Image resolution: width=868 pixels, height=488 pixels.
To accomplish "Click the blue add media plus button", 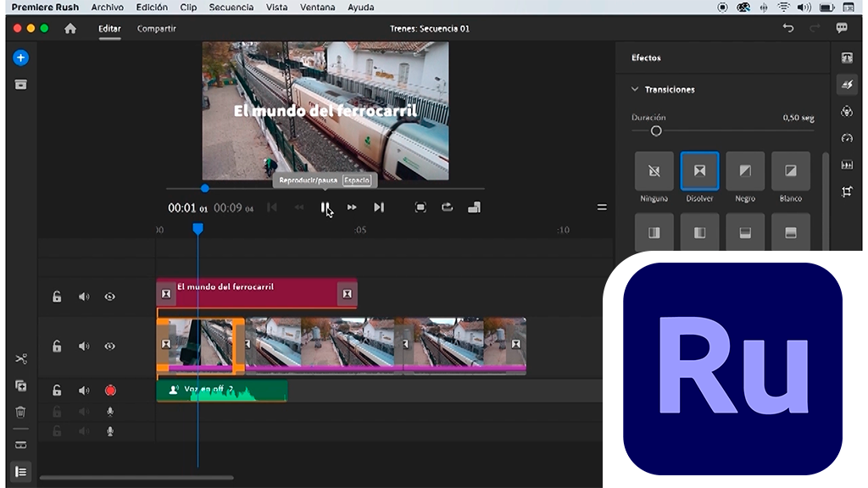I will click(x=21, y=58).
